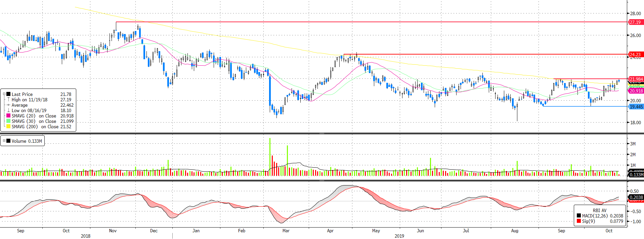
Task: Click the 18.00 price axis label
Action: 636,123
